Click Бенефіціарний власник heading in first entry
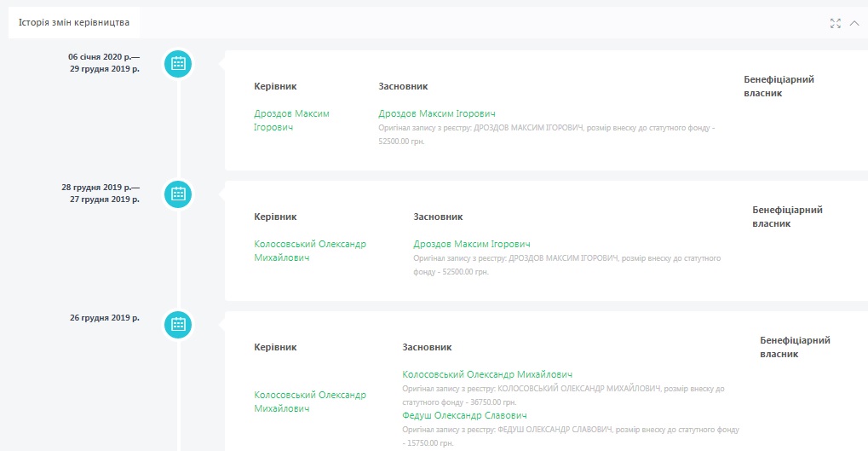The width and height of the screenshot is (868, 451). coord(779,86)
